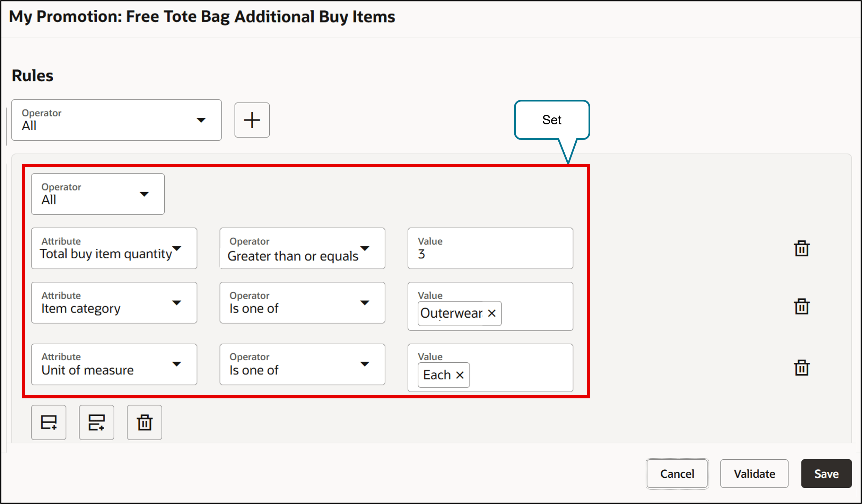
Task: Click the delete set trash icon
Action: coord(144,423)
